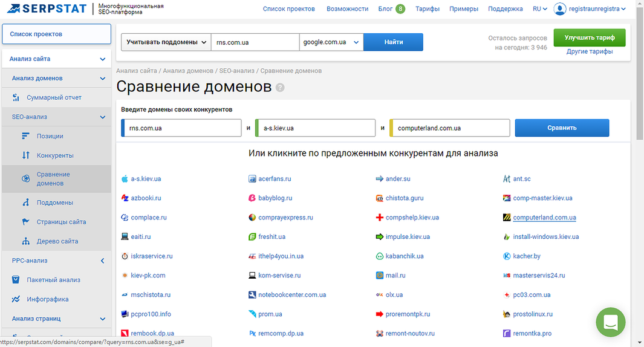644x347 pixels.
Task: Click the impulse.kiev.ua green arrow favicon
Action: pos(380,236)
